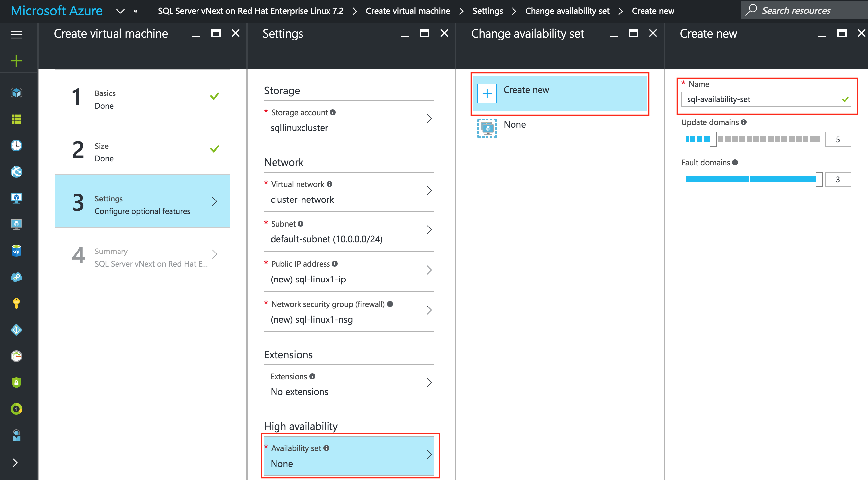Open step 1 Basics
Image resolution: width=868 pixels, height=480 pixels.
(x=142, y=96)
